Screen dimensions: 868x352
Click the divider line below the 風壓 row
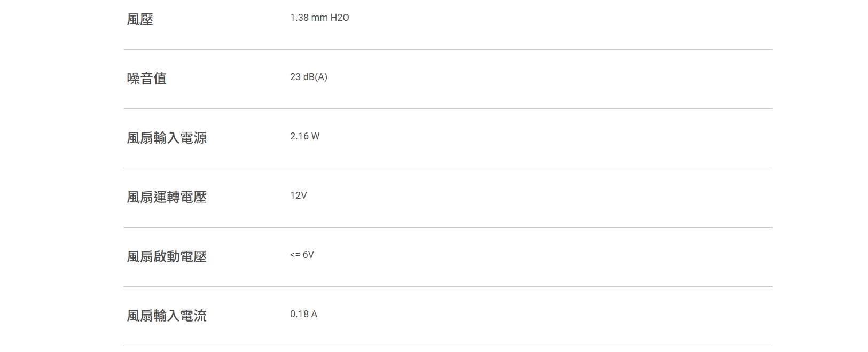pos(448,50)
